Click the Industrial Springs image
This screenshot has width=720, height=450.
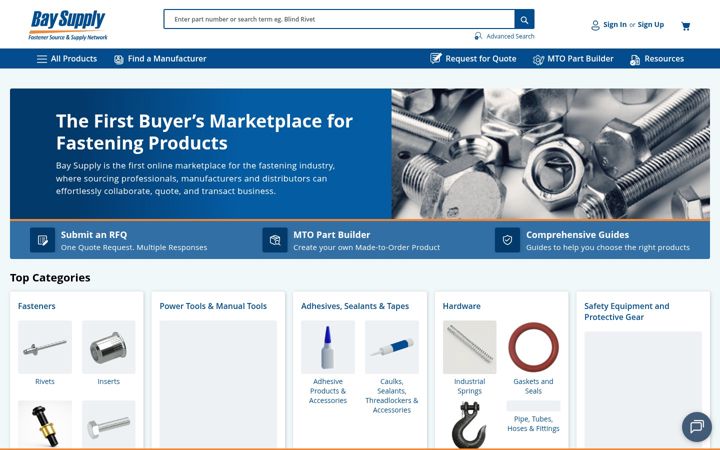pos(469,347)
